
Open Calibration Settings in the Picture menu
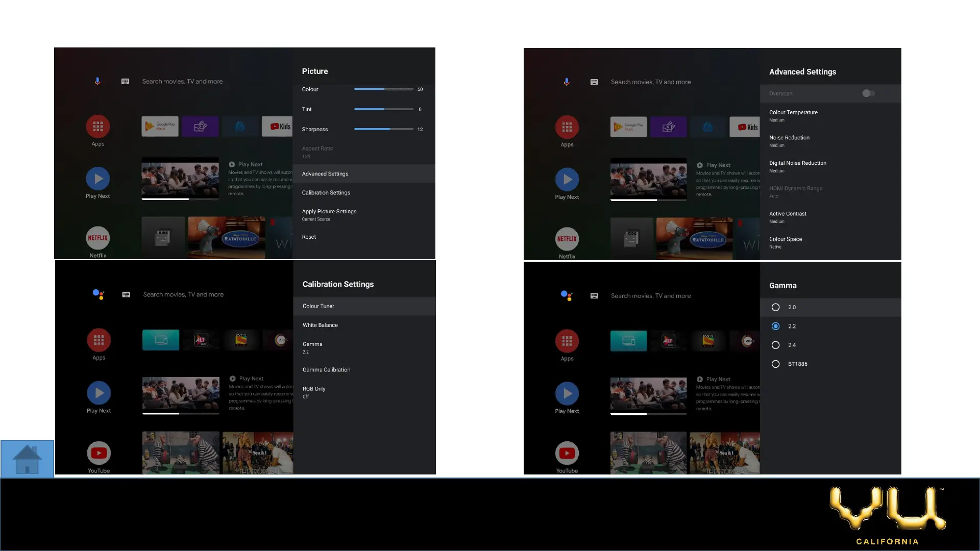pyautogui.click(x=326, y=193)
